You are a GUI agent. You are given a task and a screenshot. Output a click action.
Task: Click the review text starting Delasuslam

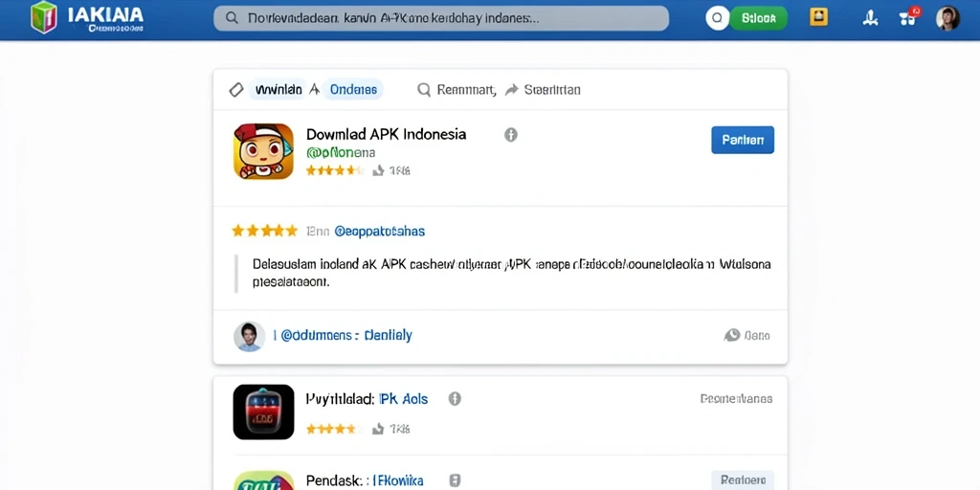[x=512, y=273]
